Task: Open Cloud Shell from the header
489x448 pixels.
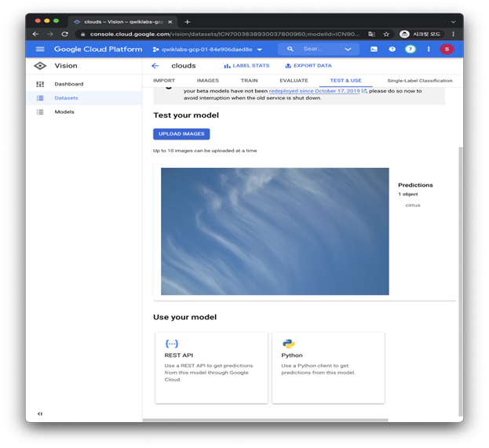Action: point(374,49)
